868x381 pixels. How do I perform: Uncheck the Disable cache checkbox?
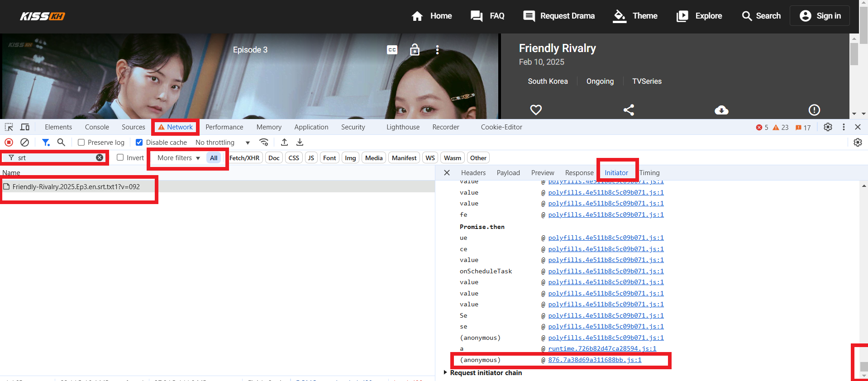point(139,143)
